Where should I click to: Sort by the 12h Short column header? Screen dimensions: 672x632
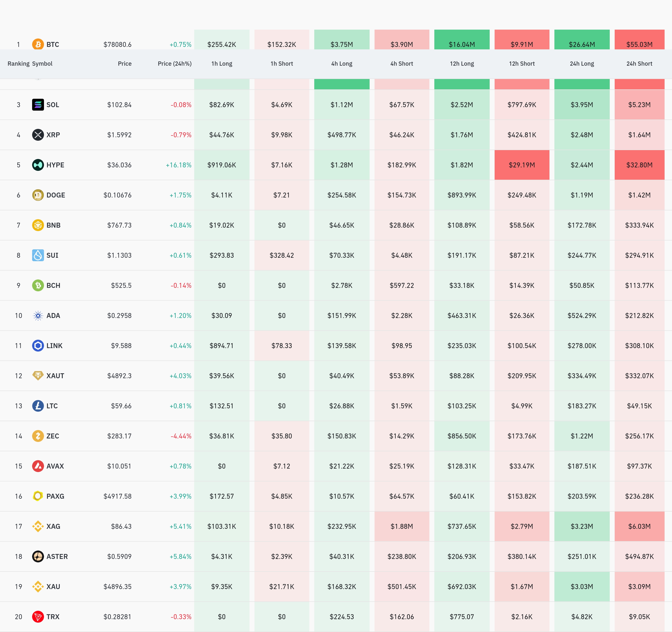click(x=522, y=63)
